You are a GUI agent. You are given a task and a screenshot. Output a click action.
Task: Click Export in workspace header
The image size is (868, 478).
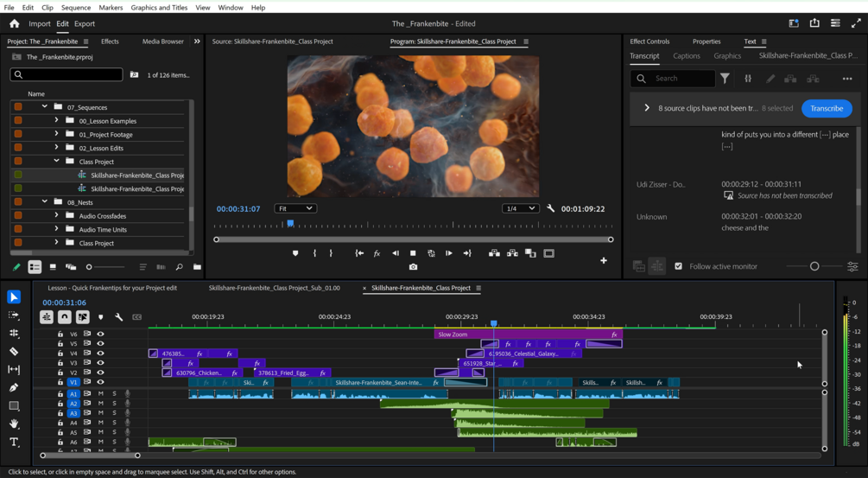pyautogui.click(x=85, y=24)
